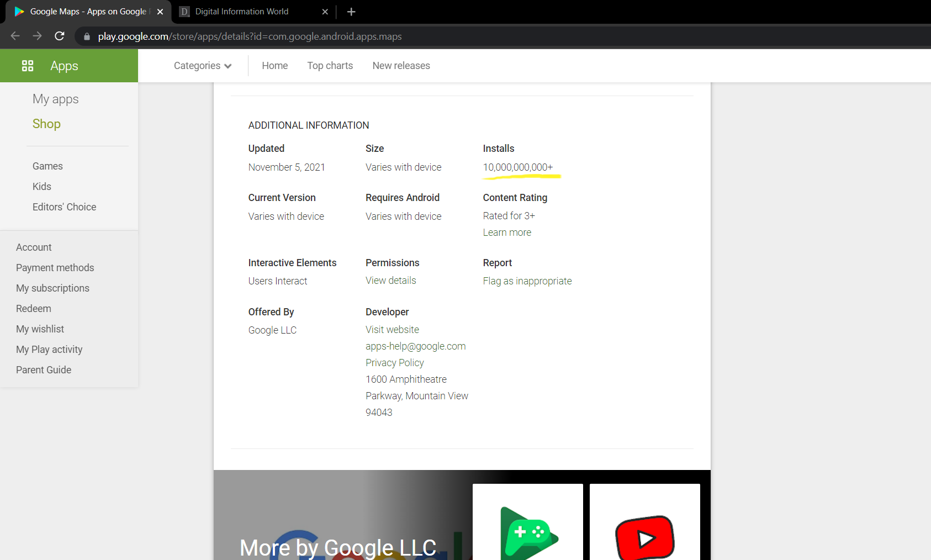The width and height of the screenshot is (931, 560).
Task: Click the 1600 Amphitheatre address line
Action: 406,379
